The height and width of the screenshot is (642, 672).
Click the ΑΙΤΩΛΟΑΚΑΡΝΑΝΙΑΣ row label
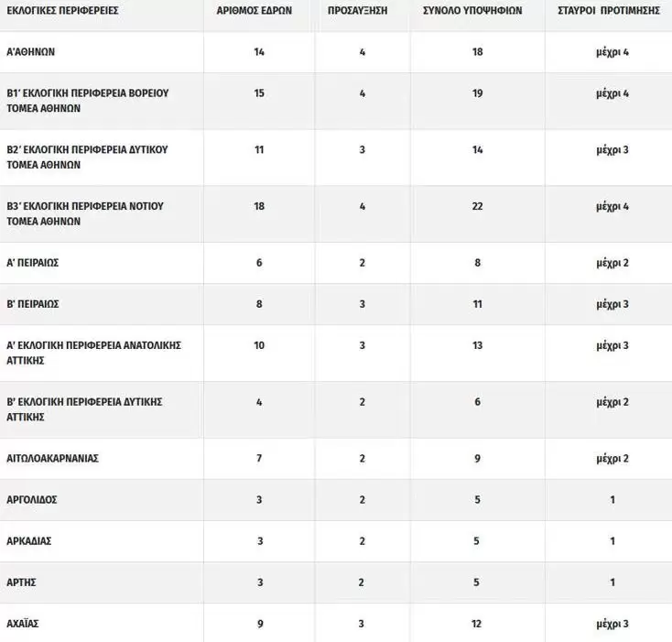52,459
